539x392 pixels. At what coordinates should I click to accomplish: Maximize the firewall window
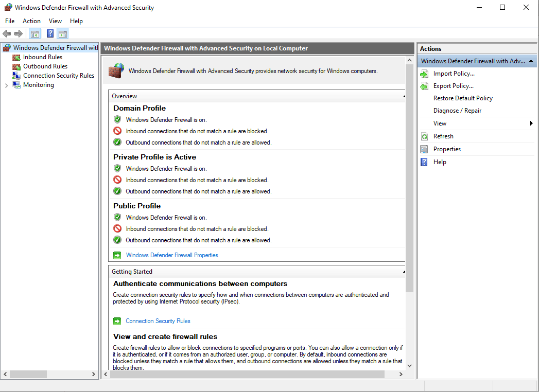502,7
